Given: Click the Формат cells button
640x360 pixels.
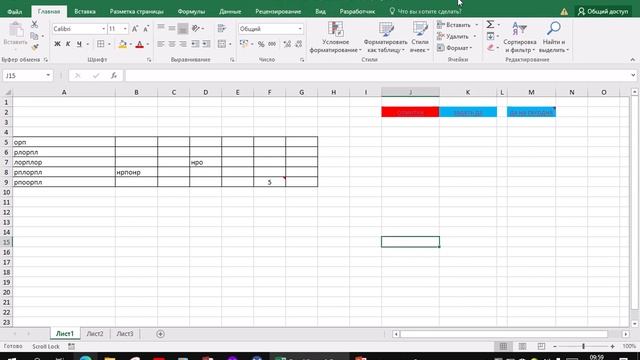Looking at the screenshot, I should (x=455, y=48).
